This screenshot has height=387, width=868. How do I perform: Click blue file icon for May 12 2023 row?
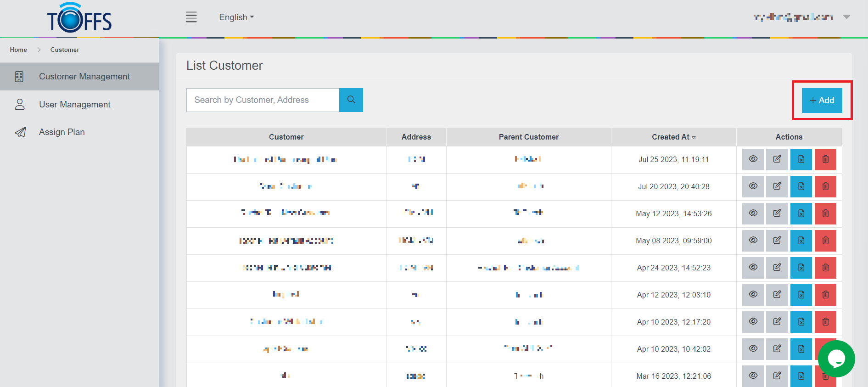click(801, 213)
